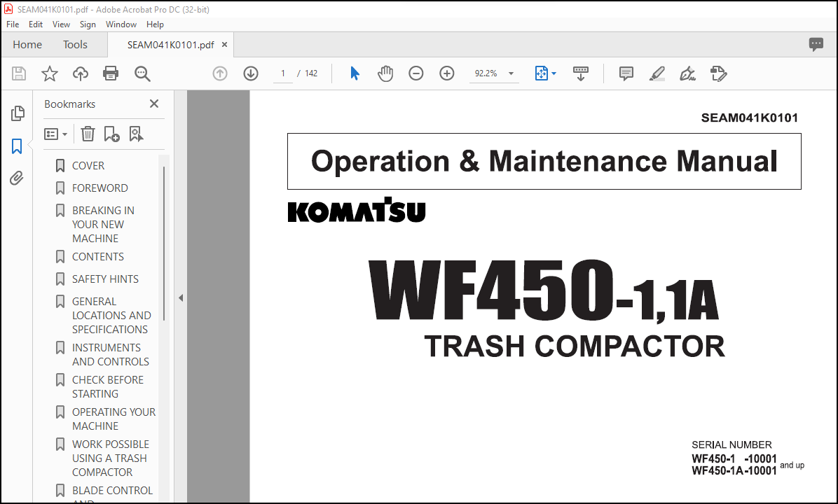
Task: Open the View menu
Action: tap(61, 24)
